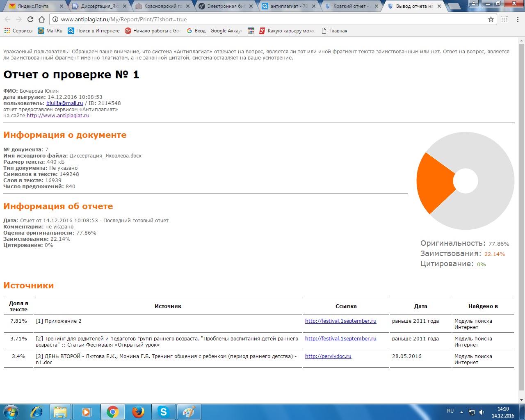Click the browser reload button
The image size is (525, 420).
[x=30, y=19]
